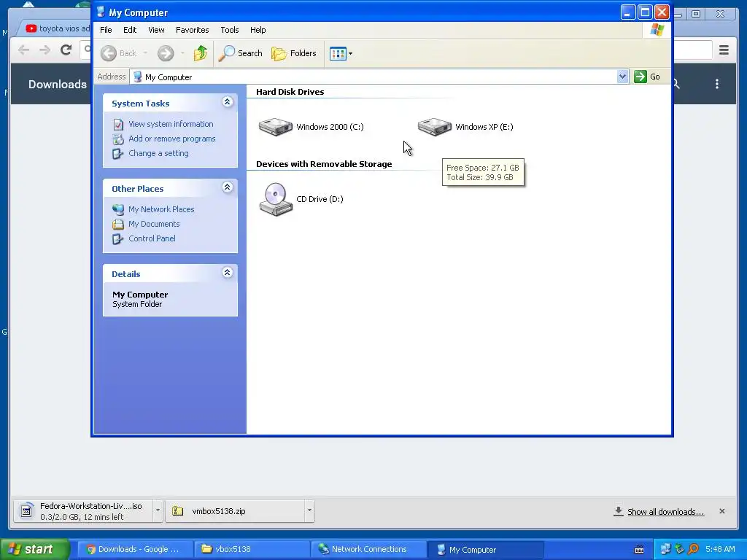Screen dimensions: 747x560
Task: Click Chrome's reload button
Action: pyautogui.click(x=66, y=50)
